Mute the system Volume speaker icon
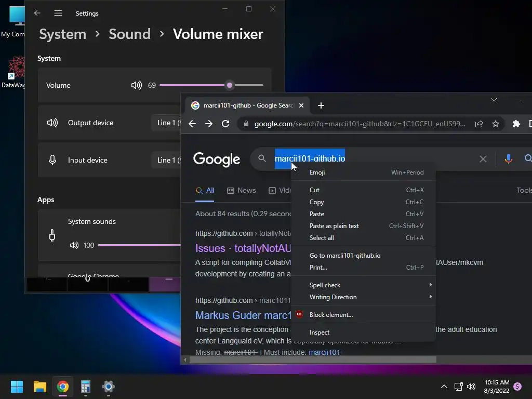This screenshot has height=399, width=532. pyautogui.click(x=137, y=85)
